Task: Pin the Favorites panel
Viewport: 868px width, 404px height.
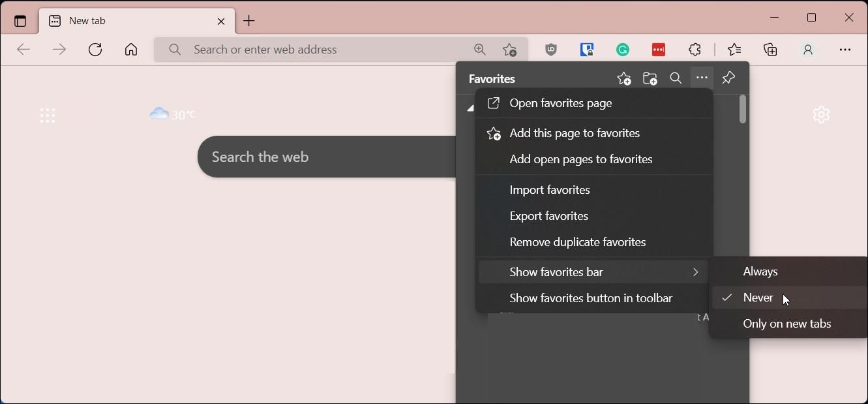Action: point(728,78)
